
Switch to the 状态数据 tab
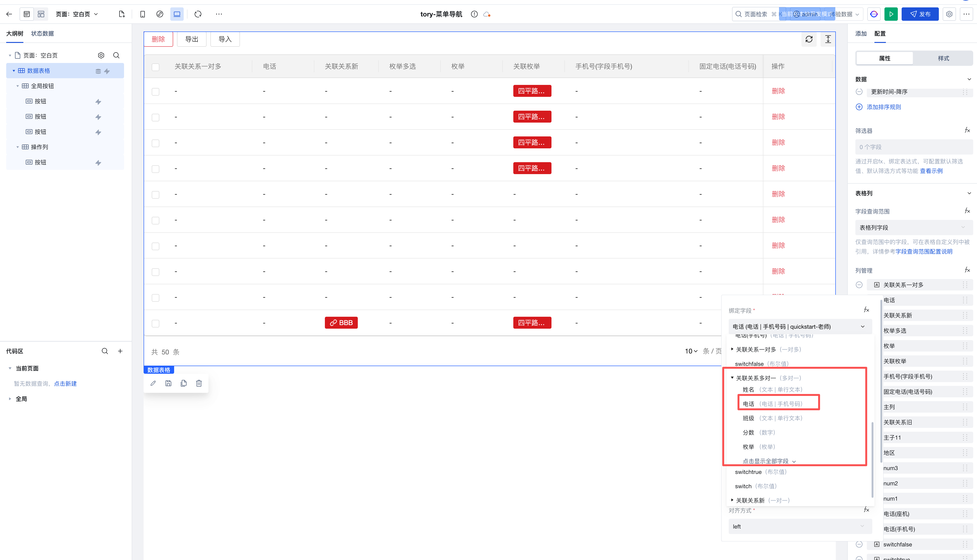tap(42, 33)
